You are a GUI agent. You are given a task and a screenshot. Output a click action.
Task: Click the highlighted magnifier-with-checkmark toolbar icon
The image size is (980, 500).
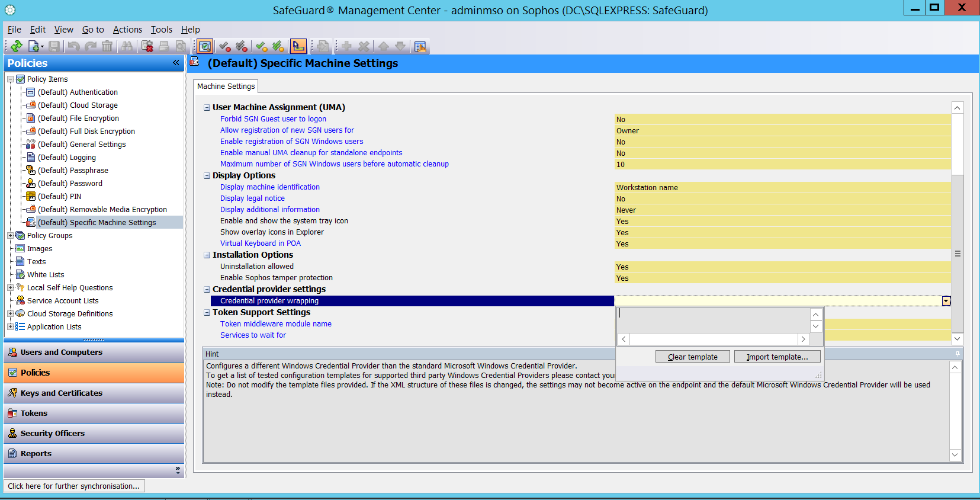[205, 46]
